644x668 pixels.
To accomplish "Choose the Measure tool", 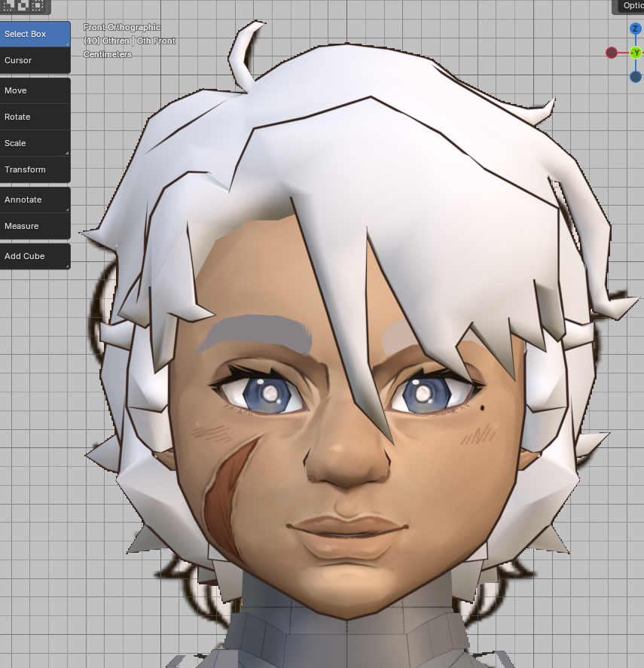I will click(35, 226).
